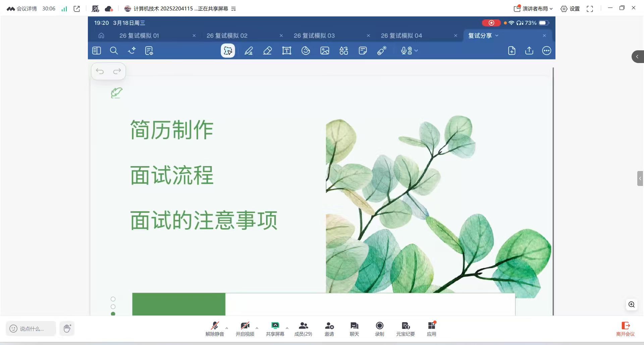
Task: Unmute microphone with 解除静音
Action: pos(215,329)
